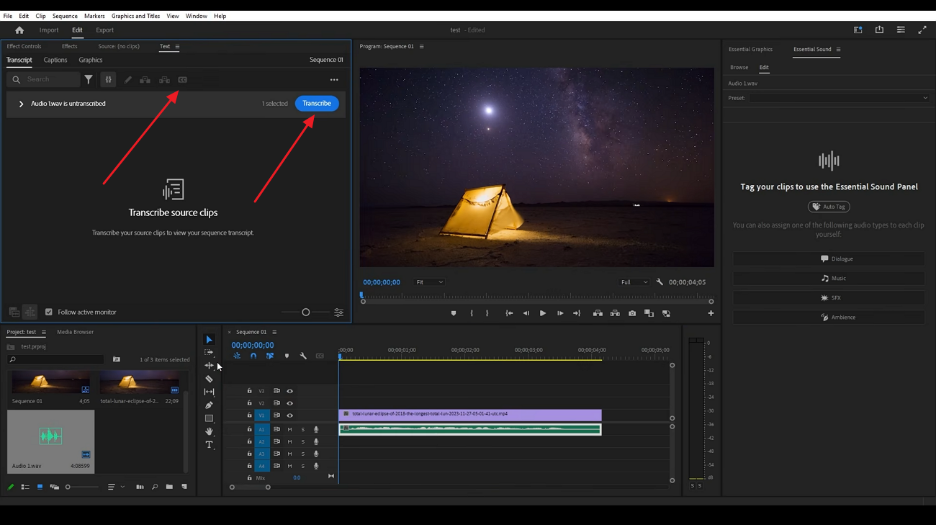
Task: Solo audio track A2
Action: [x=303, y=441]
